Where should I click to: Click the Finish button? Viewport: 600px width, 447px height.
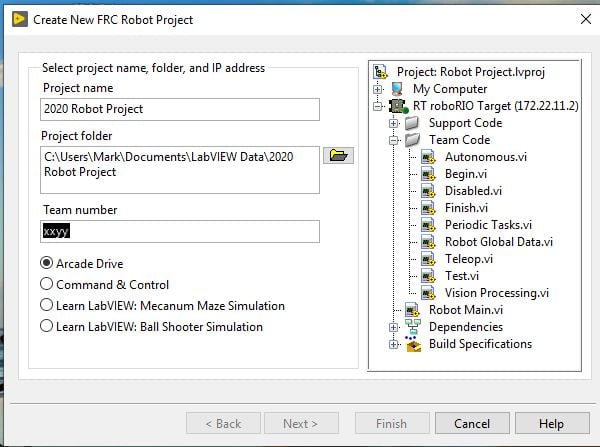(x=392, y=423)
